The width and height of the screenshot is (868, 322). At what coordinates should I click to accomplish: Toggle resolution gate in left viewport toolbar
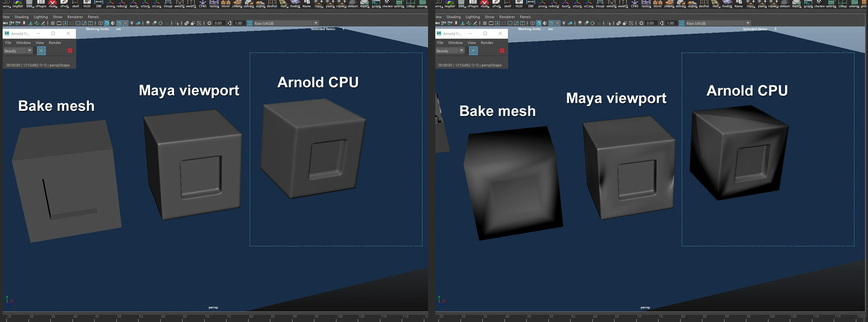click(x=65, y=23)
